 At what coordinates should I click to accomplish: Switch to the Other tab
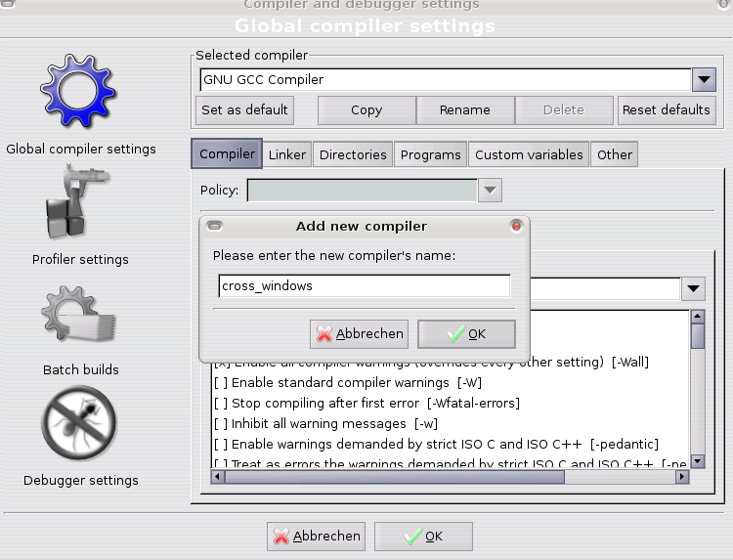tap(615, 154)
